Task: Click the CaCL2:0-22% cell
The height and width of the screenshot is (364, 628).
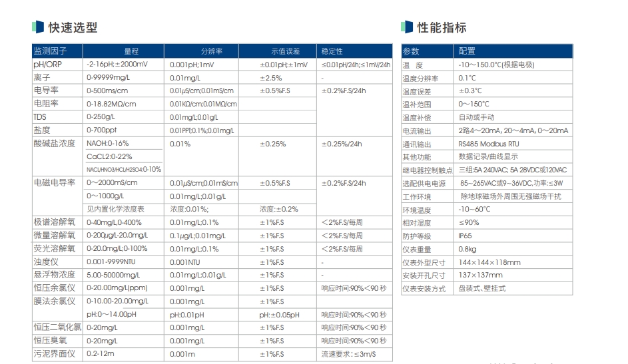Action: [x=109, y=156]
